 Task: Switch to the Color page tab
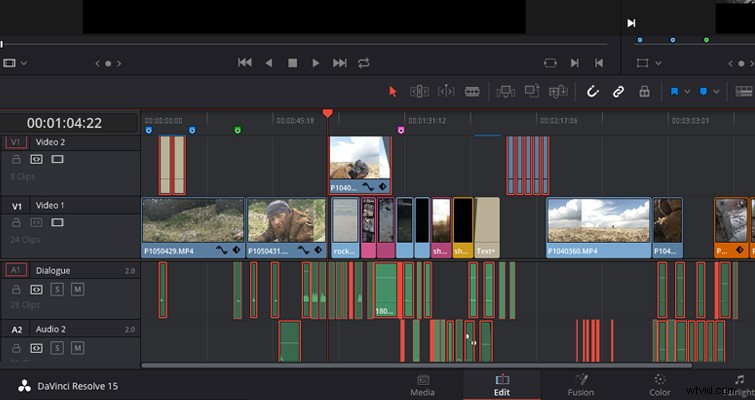pos(660,385)
